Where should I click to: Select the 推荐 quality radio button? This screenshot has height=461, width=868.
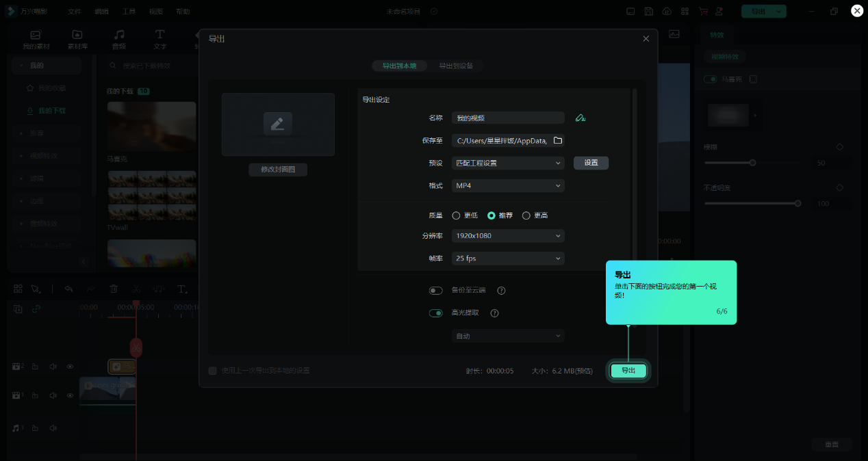(x=492, y=215)
